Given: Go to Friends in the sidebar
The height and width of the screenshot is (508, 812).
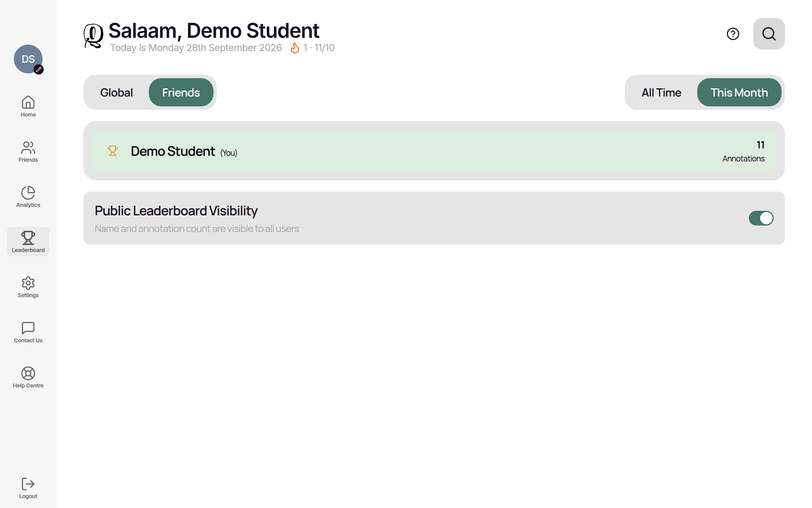Looking at the screenshot, I should coord(28,152).
